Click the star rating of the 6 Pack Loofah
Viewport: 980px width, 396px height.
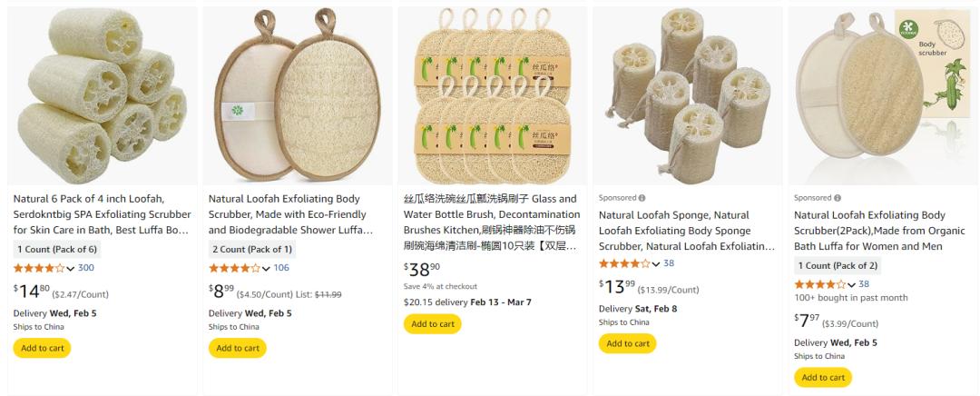click(38, 268)
